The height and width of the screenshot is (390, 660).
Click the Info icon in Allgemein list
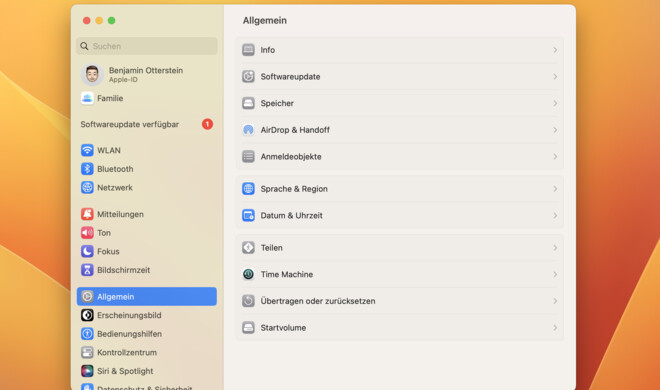[248, 50]
